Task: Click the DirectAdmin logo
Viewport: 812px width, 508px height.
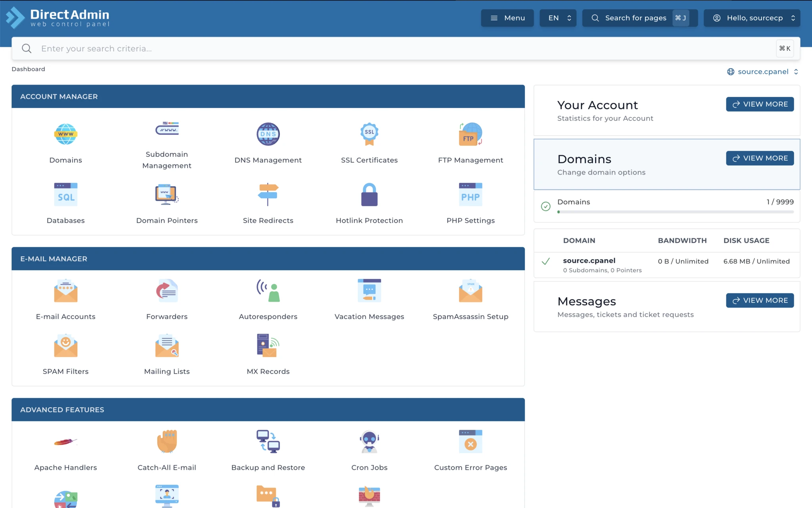Action: [57, 18]
